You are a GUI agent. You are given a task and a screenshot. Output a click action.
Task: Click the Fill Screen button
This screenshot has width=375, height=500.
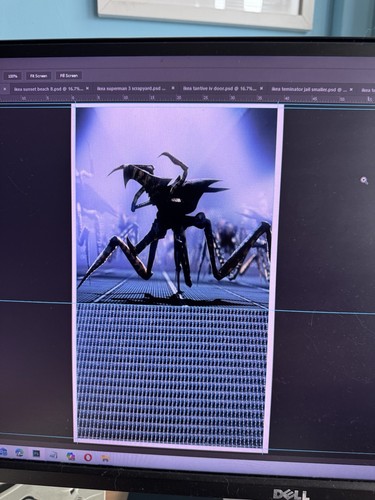(x=69, y=76)
